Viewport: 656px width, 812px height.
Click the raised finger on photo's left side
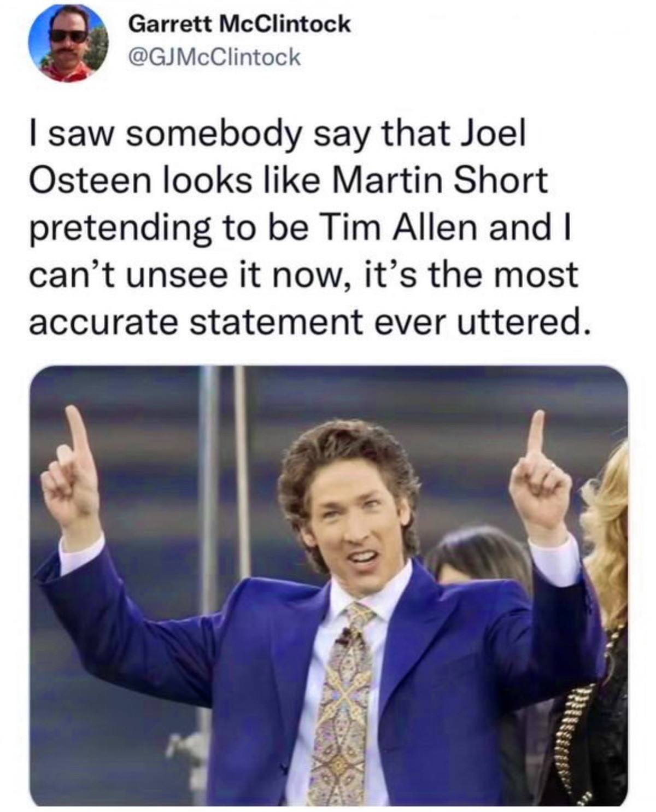tap(78, 432)
